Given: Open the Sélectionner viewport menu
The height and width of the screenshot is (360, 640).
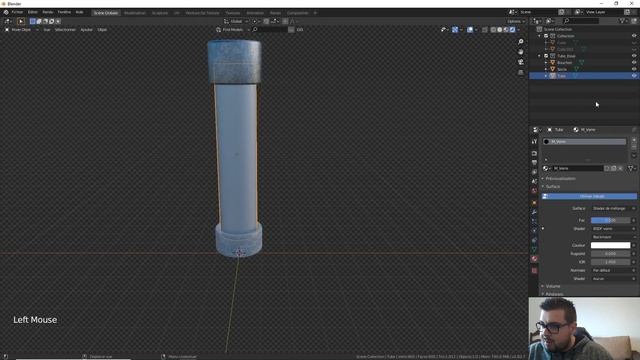Looking at the screenshot, I should [x=65, y=30].
